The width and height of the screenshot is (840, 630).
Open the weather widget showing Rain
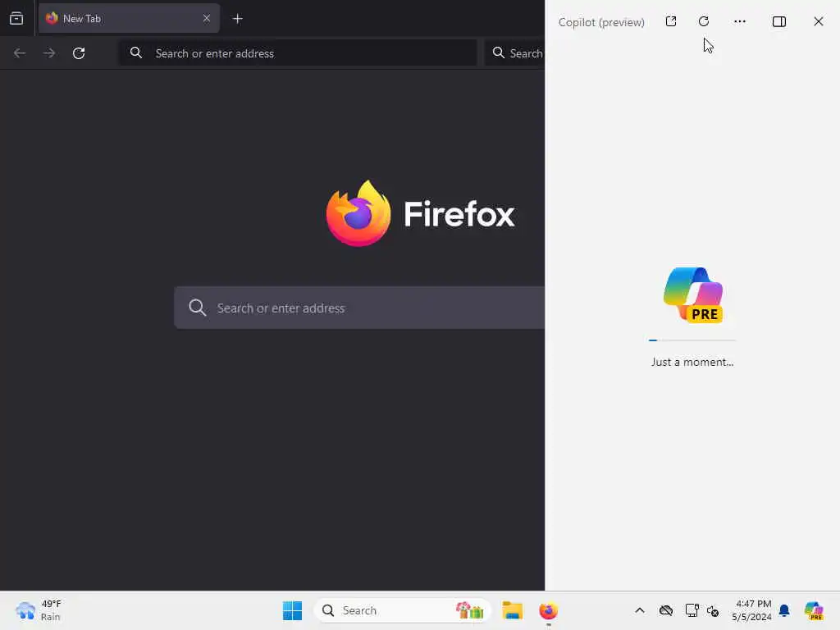(39, 610)
